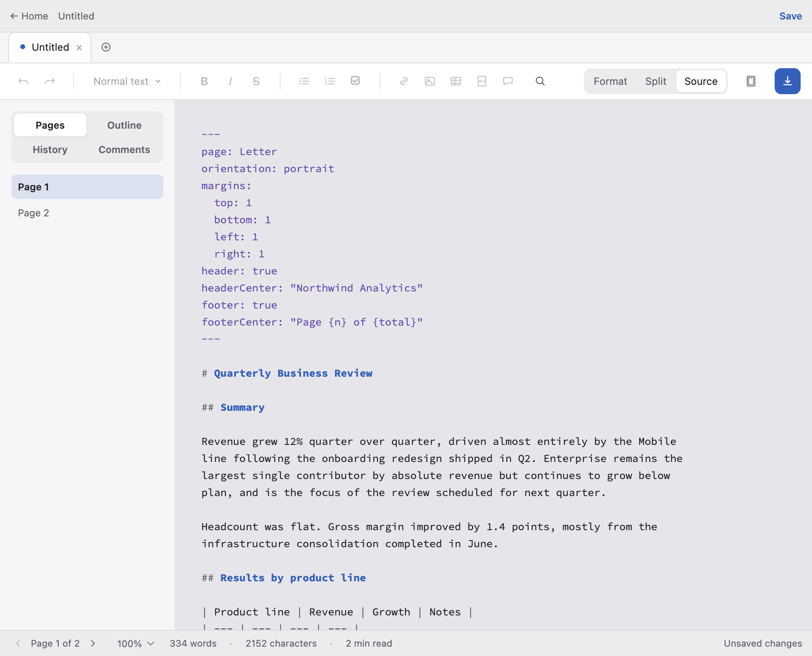Click the 'right: 1' margin line
The height and width of the screenshot is (656, 812).
240,254
